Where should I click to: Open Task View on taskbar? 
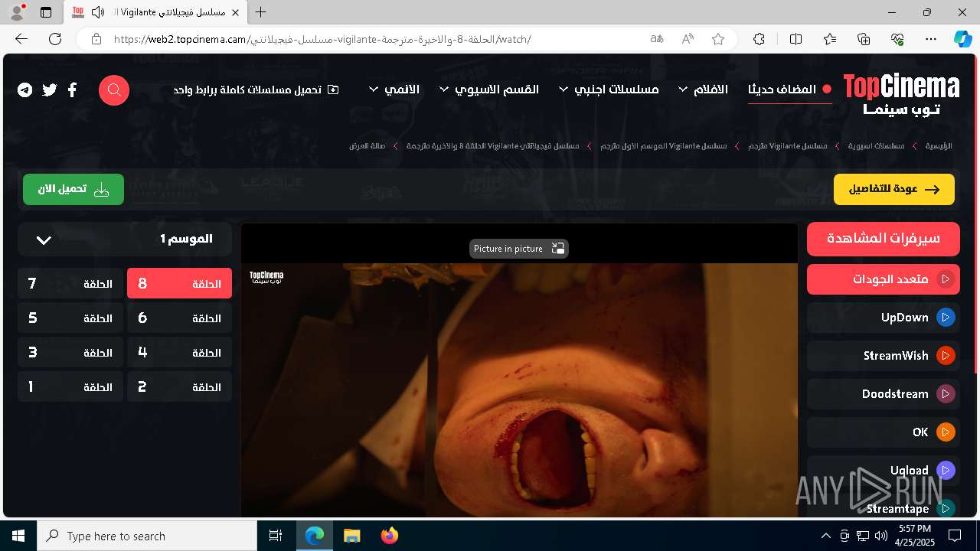(x=276, y=536)
